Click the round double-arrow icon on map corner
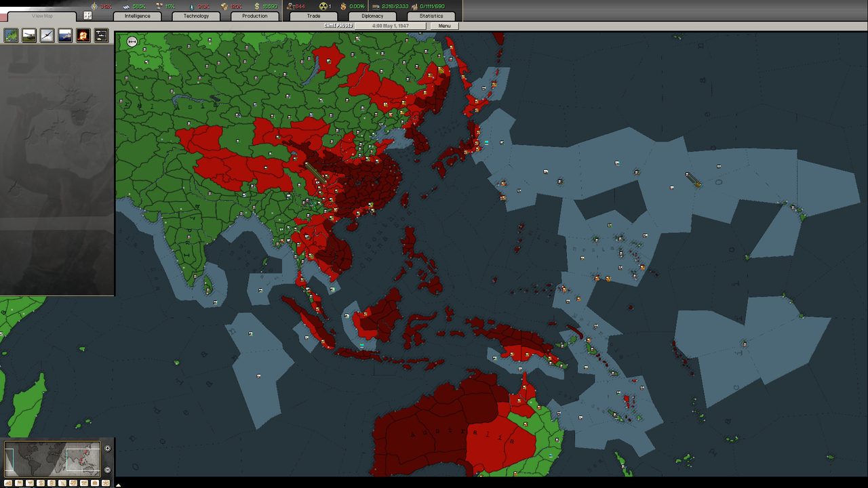Image resolution: width=868 pixels, height=488 pixels. coord(132,42)
